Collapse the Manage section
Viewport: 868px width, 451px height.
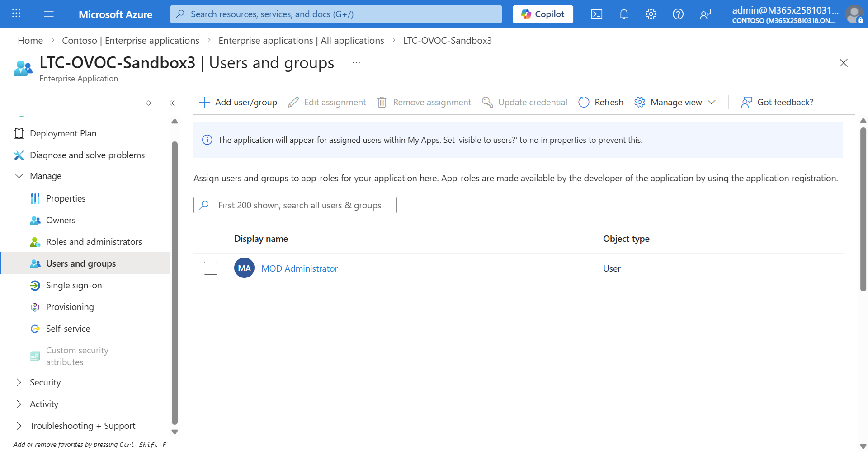click(x=19, y=176)
